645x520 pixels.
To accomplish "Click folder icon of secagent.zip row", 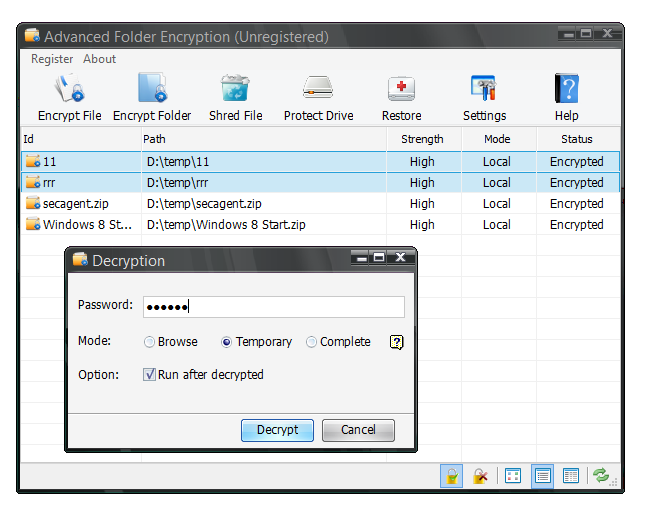I will (33, 203).
